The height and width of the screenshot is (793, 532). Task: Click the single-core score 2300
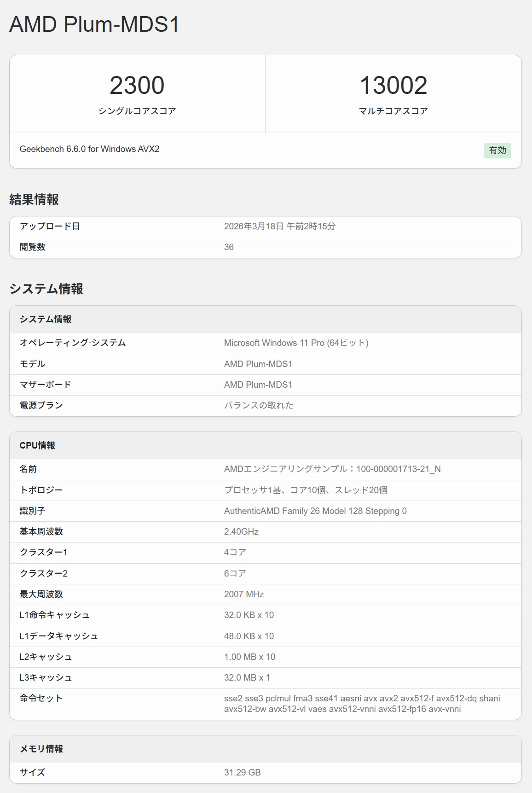(137, 85)
